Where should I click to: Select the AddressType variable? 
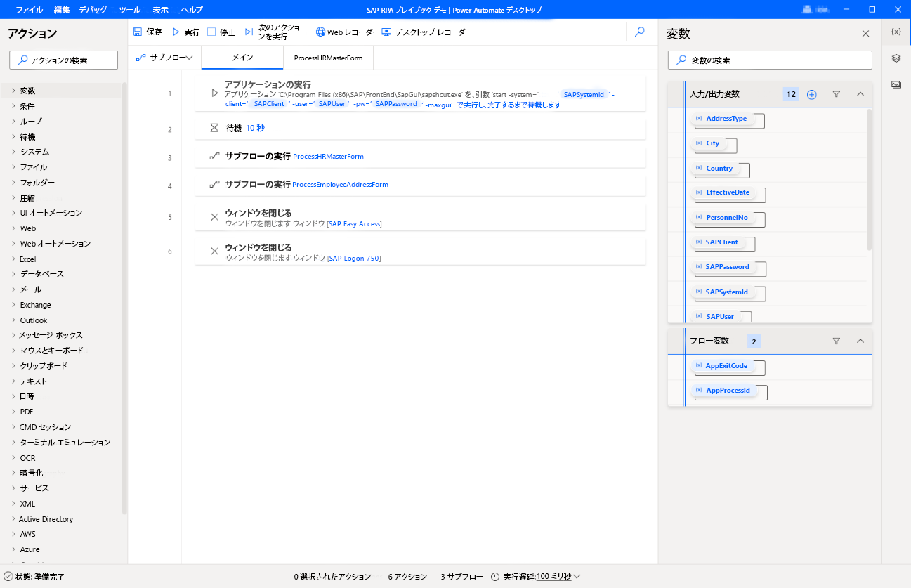coord(726,119)
